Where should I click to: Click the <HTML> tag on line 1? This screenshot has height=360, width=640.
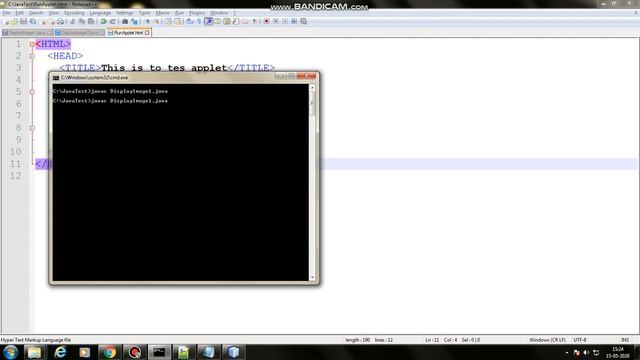[53, 44]
